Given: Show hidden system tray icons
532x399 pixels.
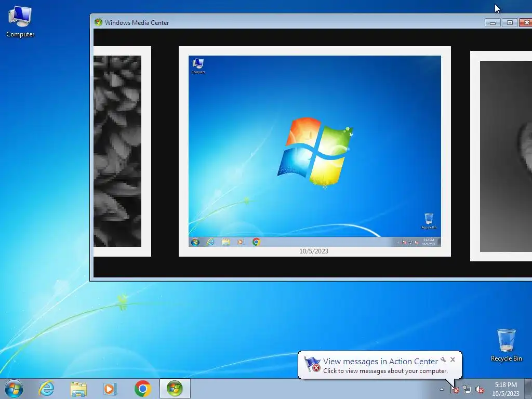Looking at the screenshot, I should click(442, 390).
